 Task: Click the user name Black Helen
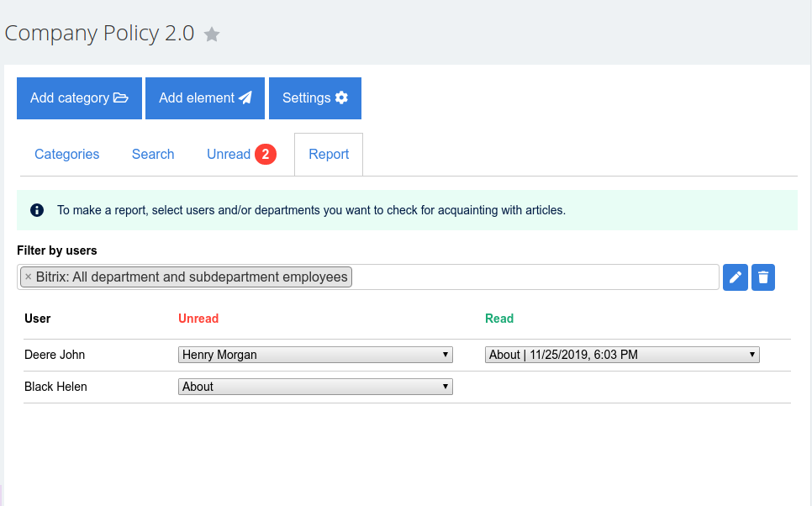point(55,387)
